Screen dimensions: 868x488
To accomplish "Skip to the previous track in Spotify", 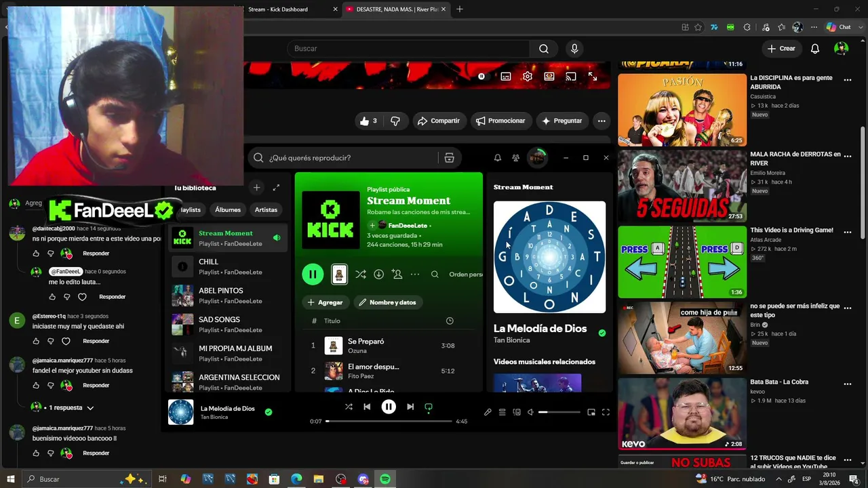I will coord(367,407).
